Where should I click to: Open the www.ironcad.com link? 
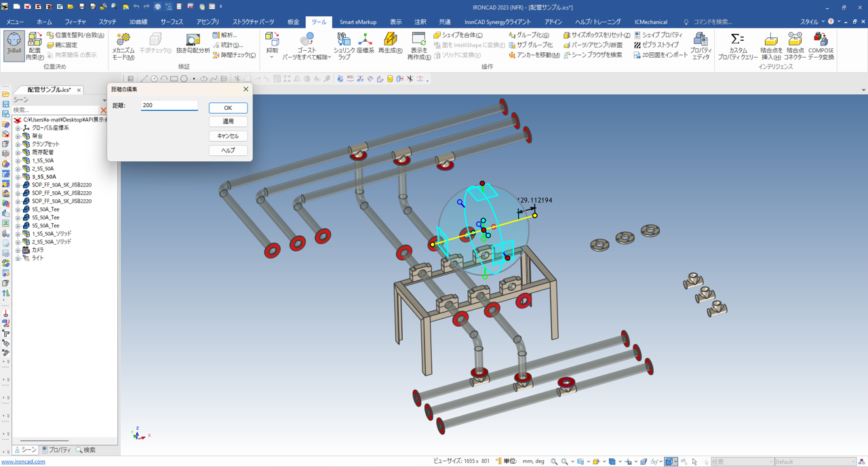click(x=24, y=462)
